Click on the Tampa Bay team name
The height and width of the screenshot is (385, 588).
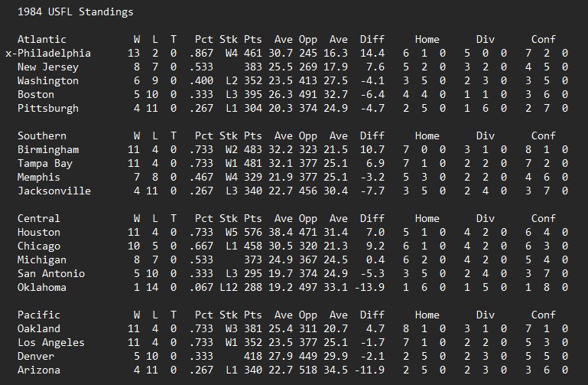pyautogui.click(x=44, y=163)
